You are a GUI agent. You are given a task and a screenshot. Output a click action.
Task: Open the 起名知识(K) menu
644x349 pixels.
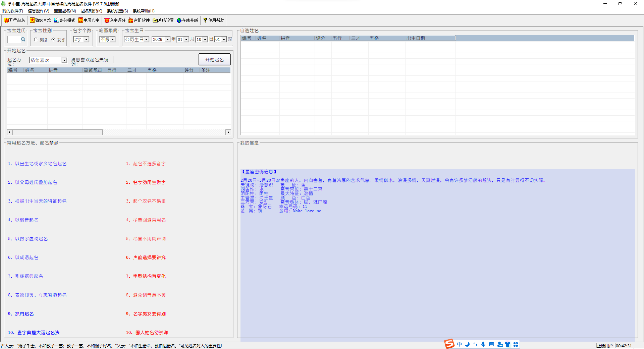pyautogui.click(x=92, y=11)
